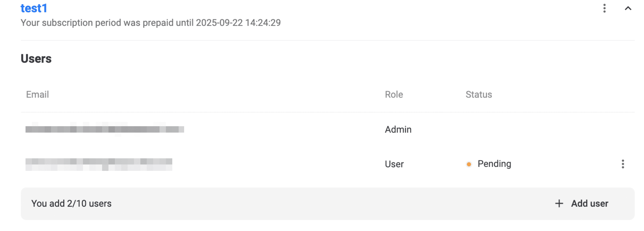Open the pending user's three-dot menu
Screen dimensions: 644x231
[623, 164]
